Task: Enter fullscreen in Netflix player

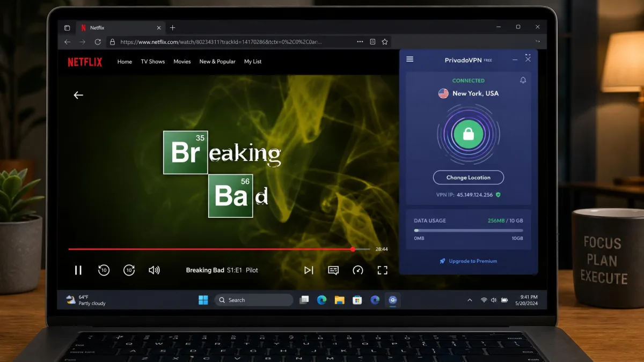Action: pos(382,270)
